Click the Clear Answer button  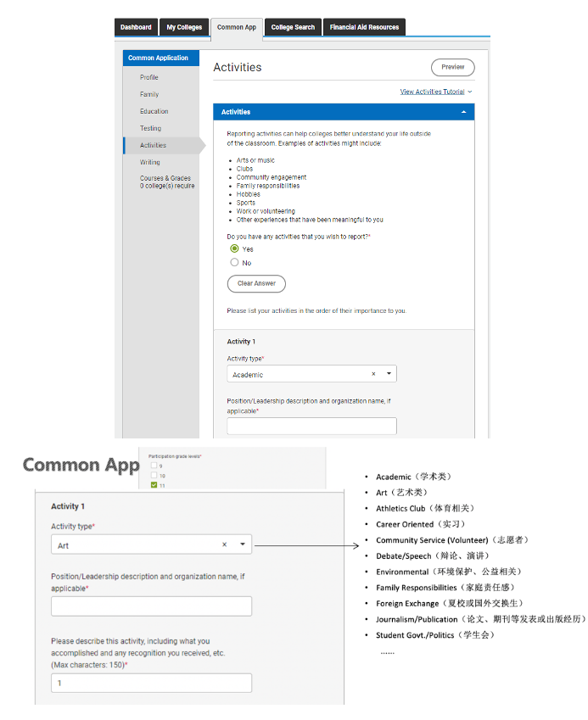[256, 284]
